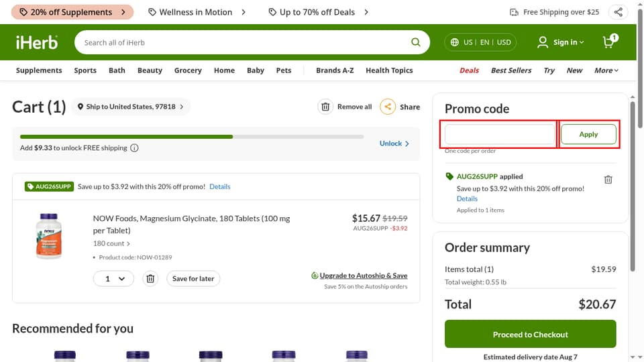This screenshot has height=362, width=644.
Task: Click Save for later
Action: click(x=193, y=279)
